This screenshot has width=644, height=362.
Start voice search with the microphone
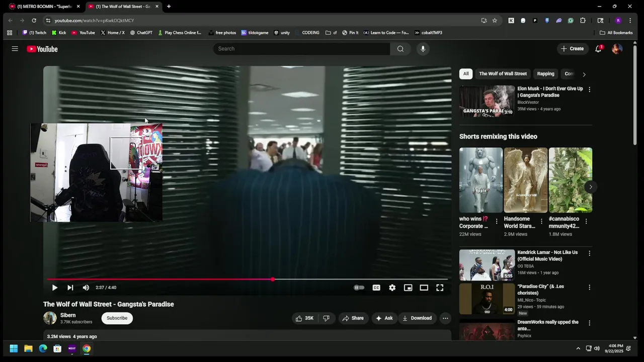pyautogui.click(x=423, y=49)
